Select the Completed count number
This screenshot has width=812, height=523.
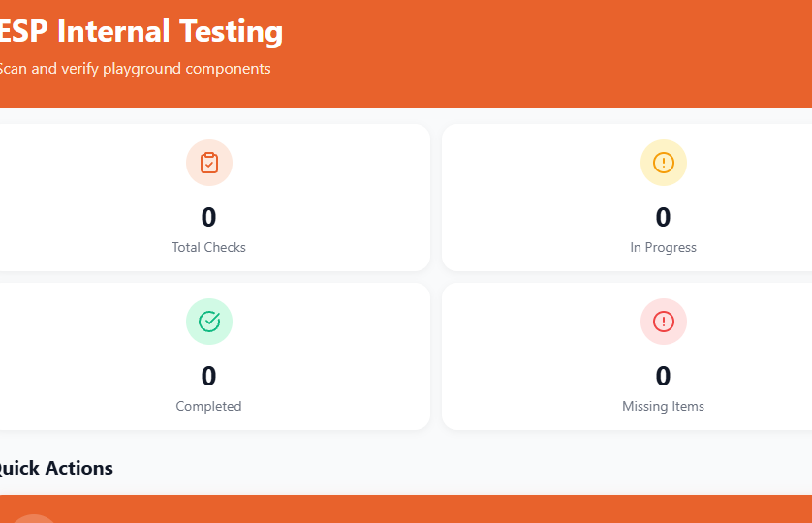209,376
